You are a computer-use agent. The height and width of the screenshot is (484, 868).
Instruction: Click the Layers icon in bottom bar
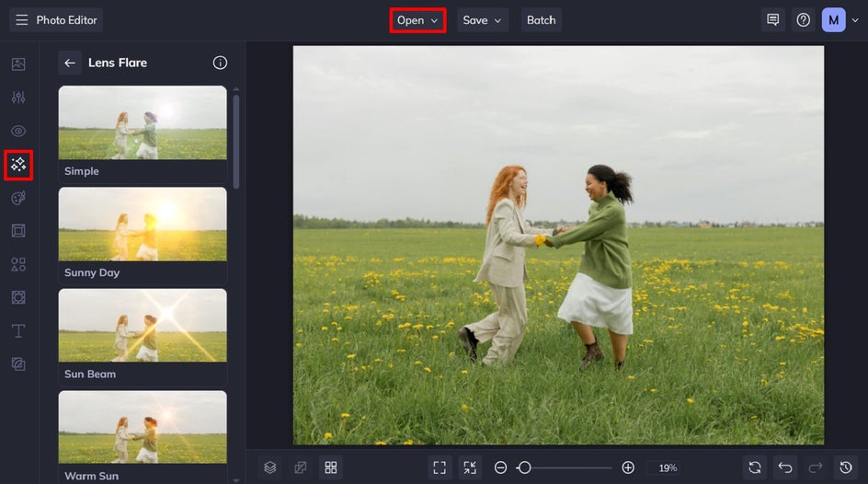(269, 467)
